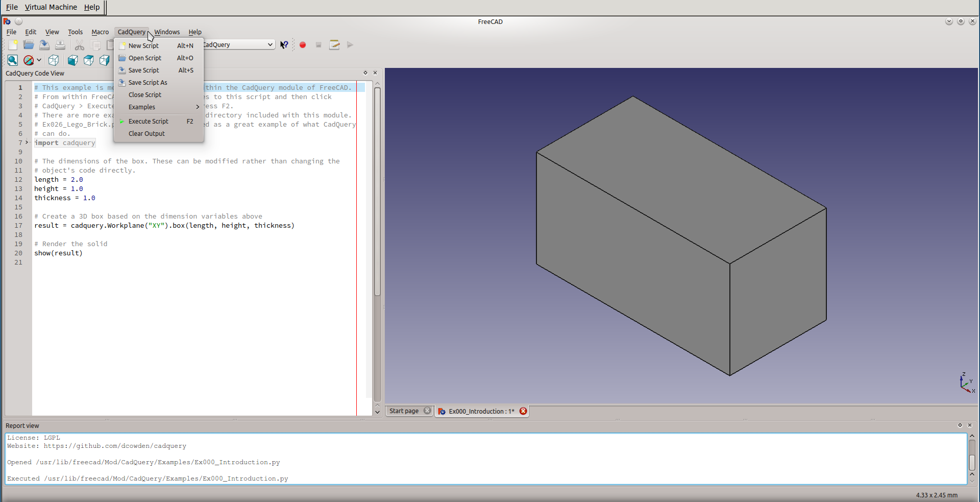
Task: Close the Report view panel
Action: [970, 425]
